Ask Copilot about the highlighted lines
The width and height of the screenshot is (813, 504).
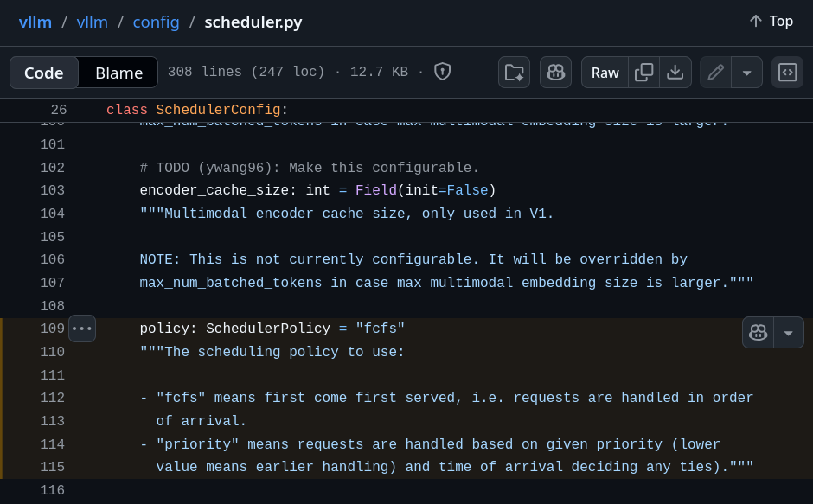[758, 332]
